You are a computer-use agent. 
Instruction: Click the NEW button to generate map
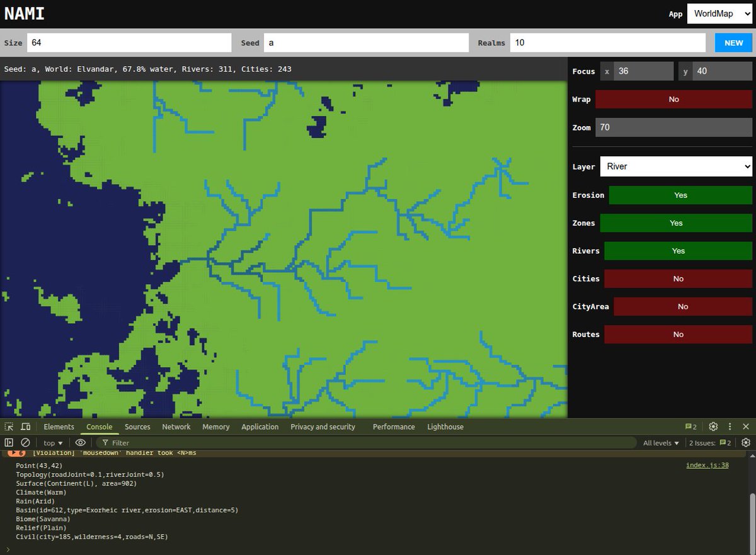click(x=733, y=43)
